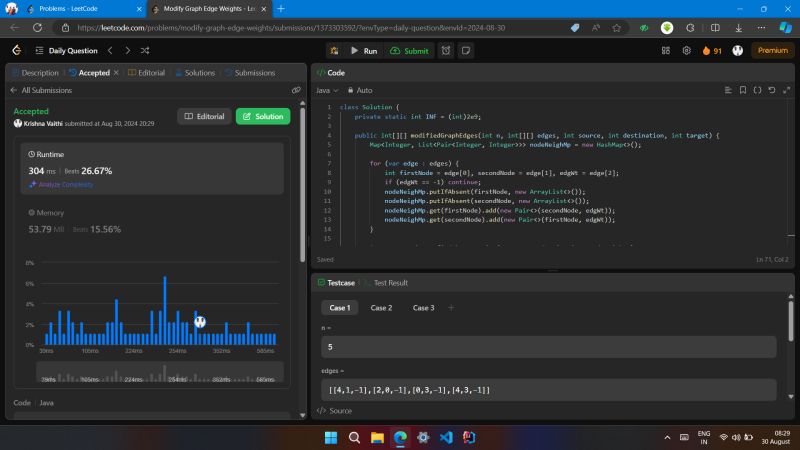Format code using the braces icon
This screenshot has height=450, width=800.
pos(756,90)
